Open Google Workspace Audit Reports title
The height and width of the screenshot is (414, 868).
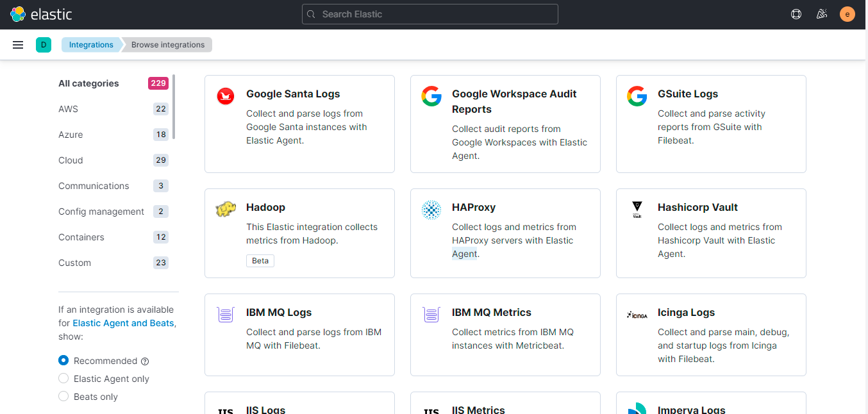[x=514, y=101]
